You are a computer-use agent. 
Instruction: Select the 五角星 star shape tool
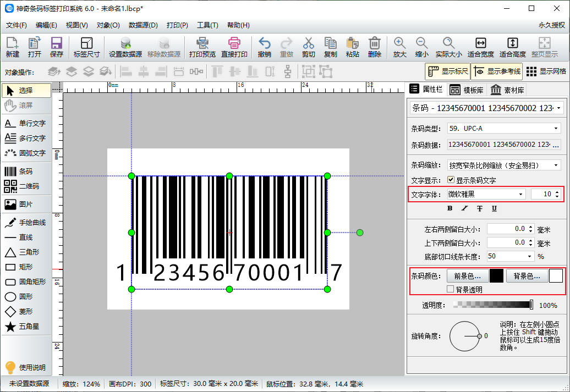[x=26, y=326]
